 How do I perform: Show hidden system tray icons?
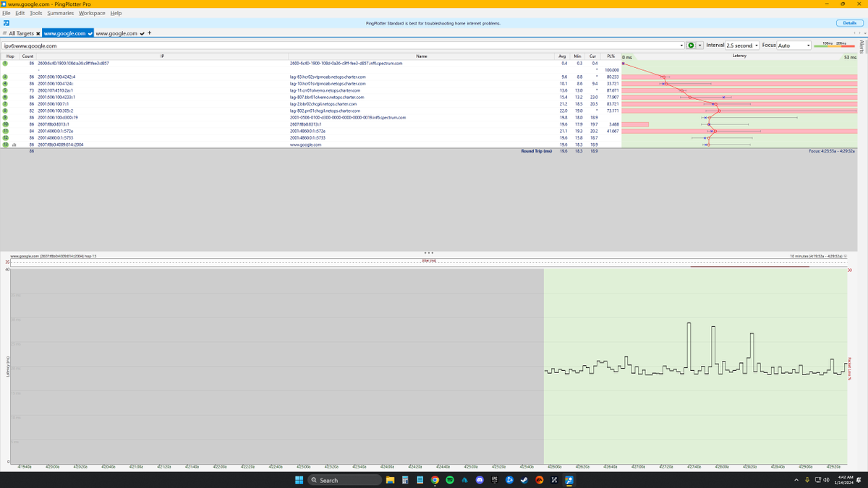pyautogui.click(x=796, y=480)
